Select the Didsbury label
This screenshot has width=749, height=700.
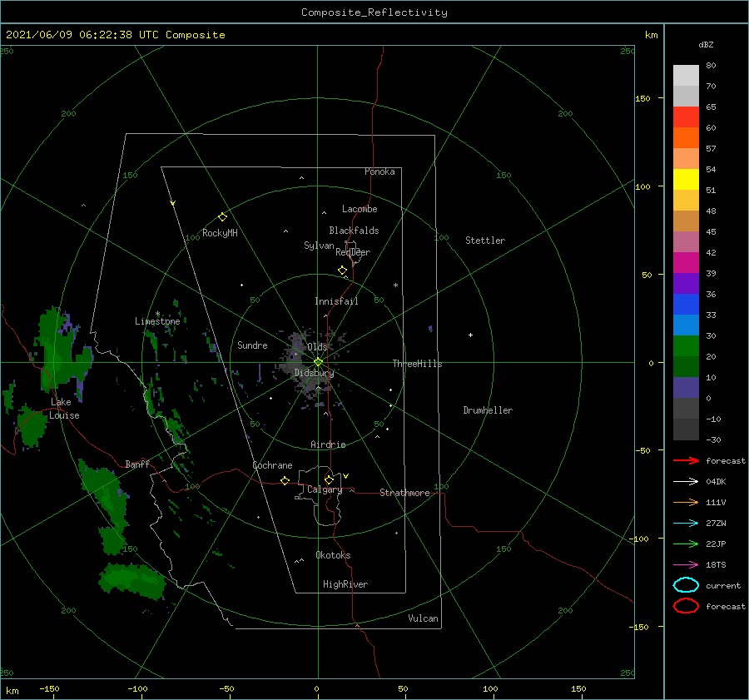tap(314, 373)
